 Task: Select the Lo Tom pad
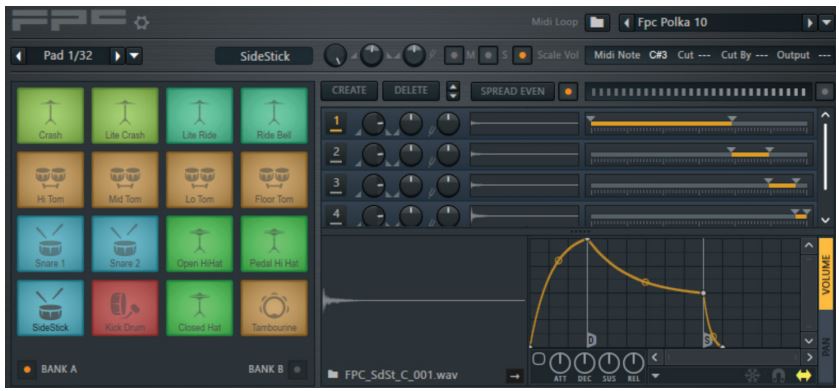pyautogui.click(x=200, y=180)
